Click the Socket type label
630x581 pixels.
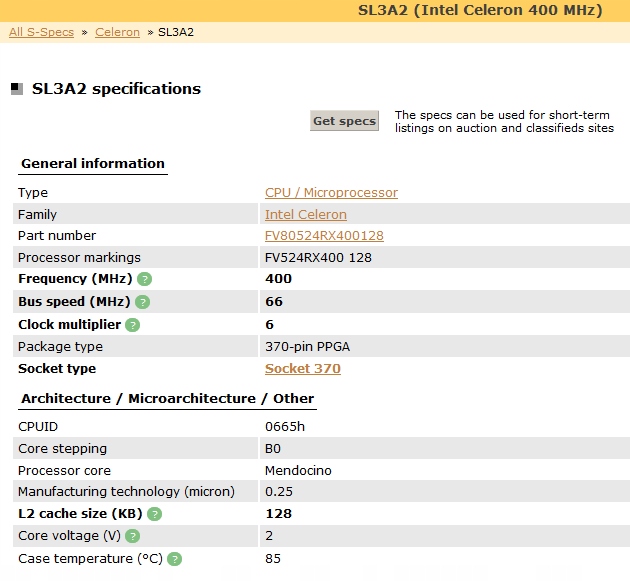click(x=57, y=368)
